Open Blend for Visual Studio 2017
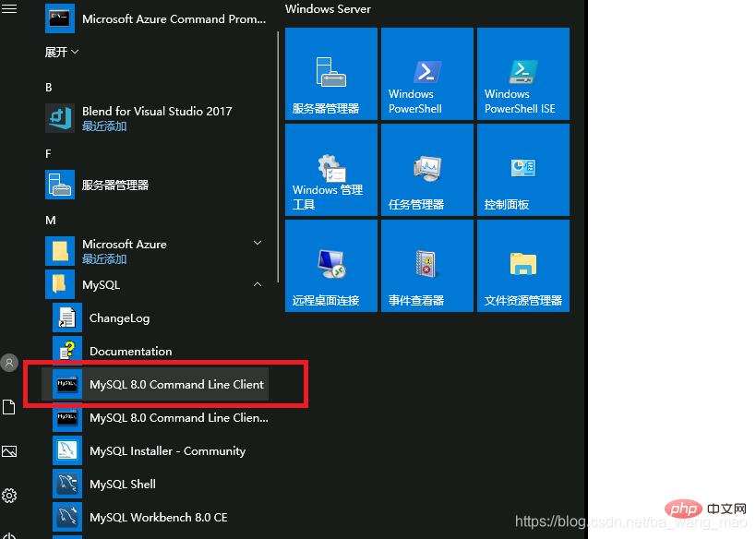The width and height of the screenshot is (756, 539). pos(157,112)
